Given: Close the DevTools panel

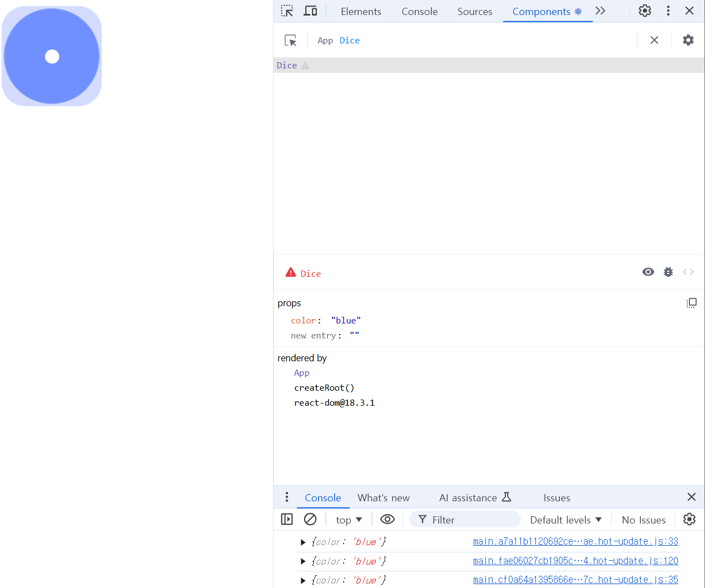Looking at the screenshot, I should click(x=689, y=11).
